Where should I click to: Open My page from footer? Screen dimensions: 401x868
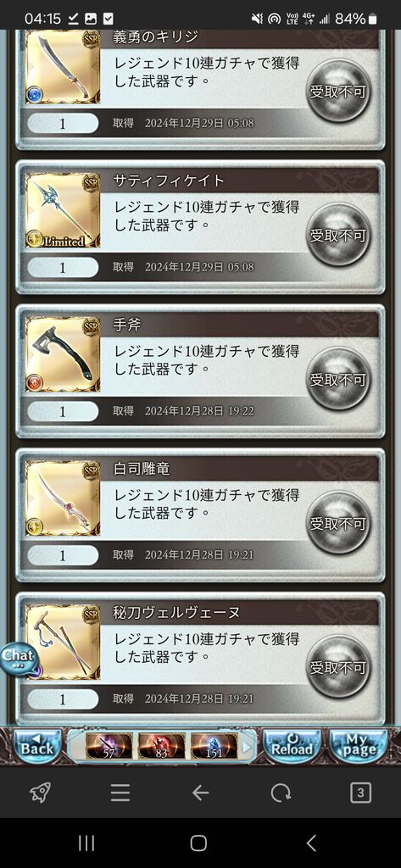pyautogui.click(x=359, y=746)
